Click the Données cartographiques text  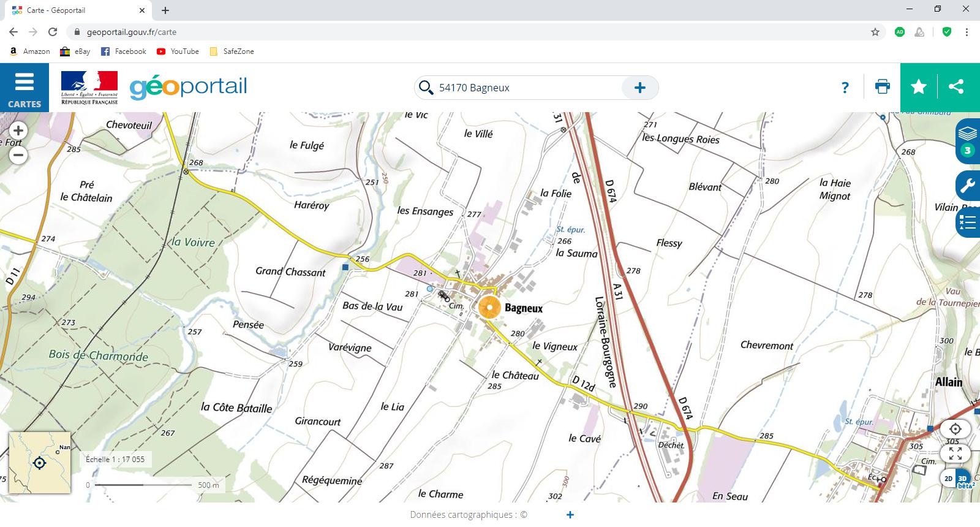469,515
